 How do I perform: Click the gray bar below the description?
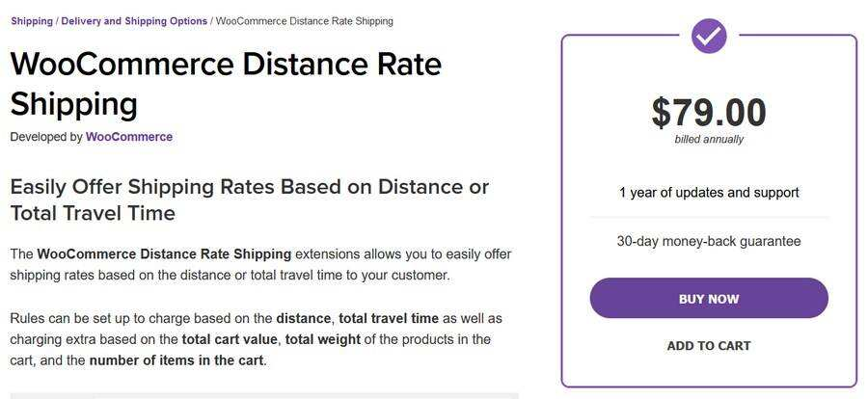pos(264,396)
